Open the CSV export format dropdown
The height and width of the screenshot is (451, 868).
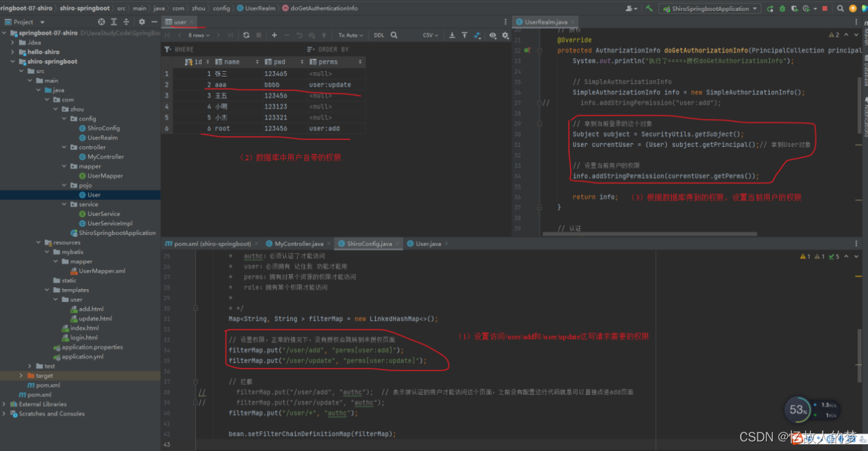tap(431, 35)
